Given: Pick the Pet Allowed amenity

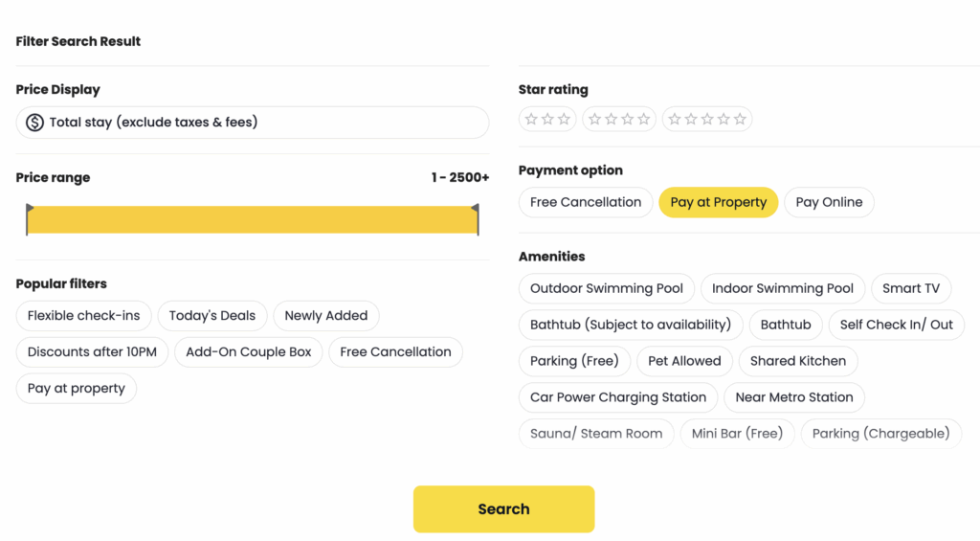Looking at the screenshot, I should (684, 361).
